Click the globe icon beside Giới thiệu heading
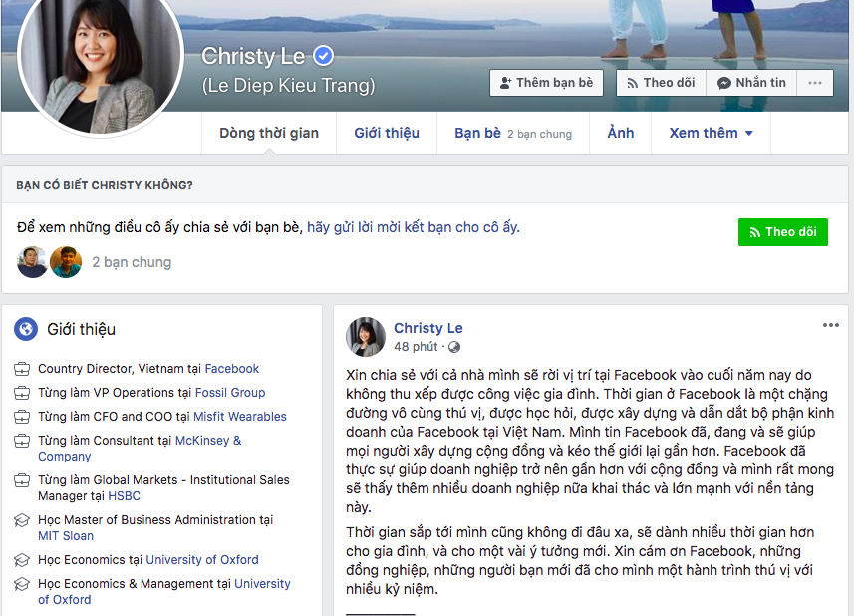The image size is (854, 616). (x=26, y=329)
